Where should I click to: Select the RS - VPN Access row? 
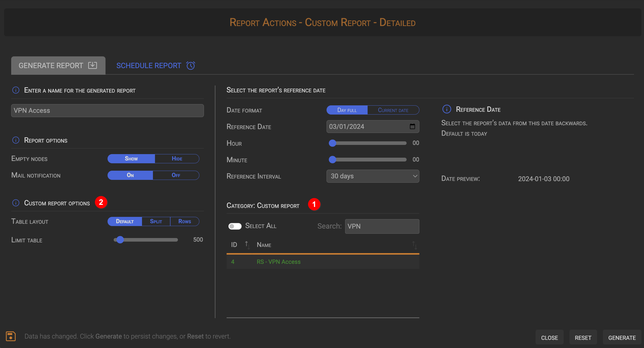click(x=323, y=262)
